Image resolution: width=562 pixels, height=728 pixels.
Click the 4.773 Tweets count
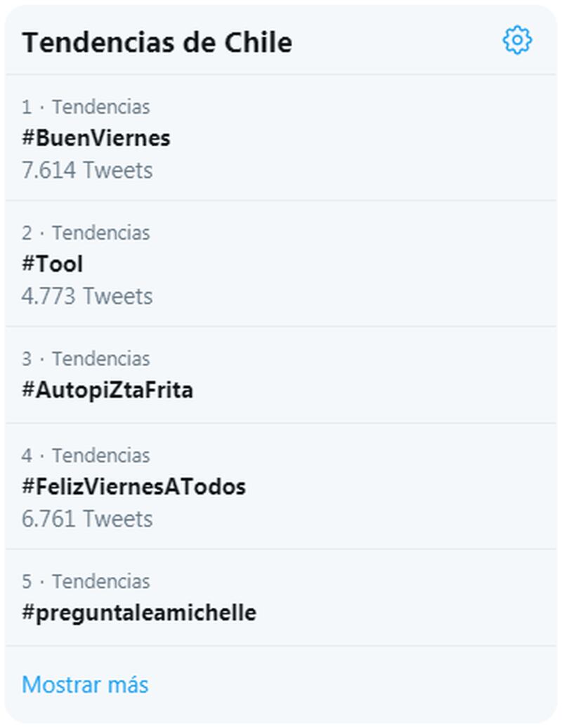(87, 296)
